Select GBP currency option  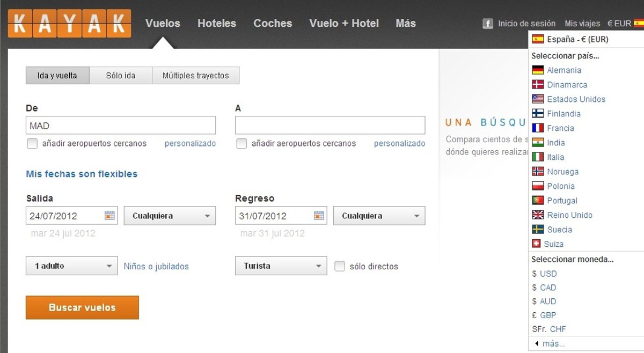tap(547, 315)
